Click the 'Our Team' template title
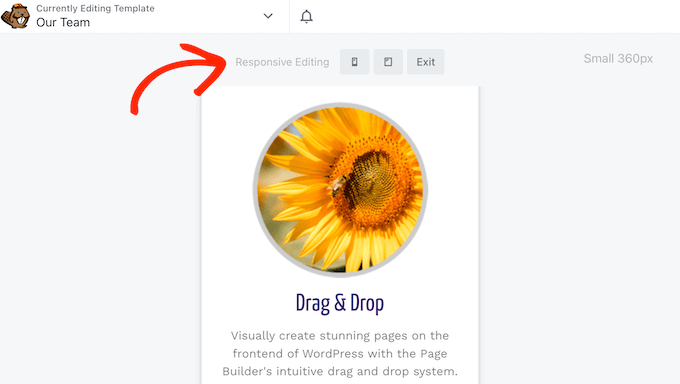 coord(63,23)
